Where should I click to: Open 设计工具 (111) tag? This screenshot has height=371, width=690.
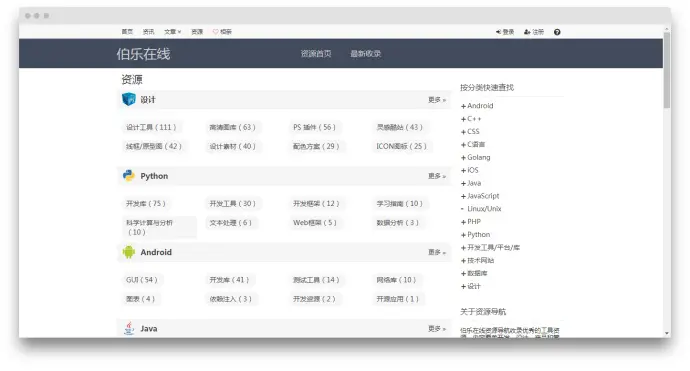(151, 127)
